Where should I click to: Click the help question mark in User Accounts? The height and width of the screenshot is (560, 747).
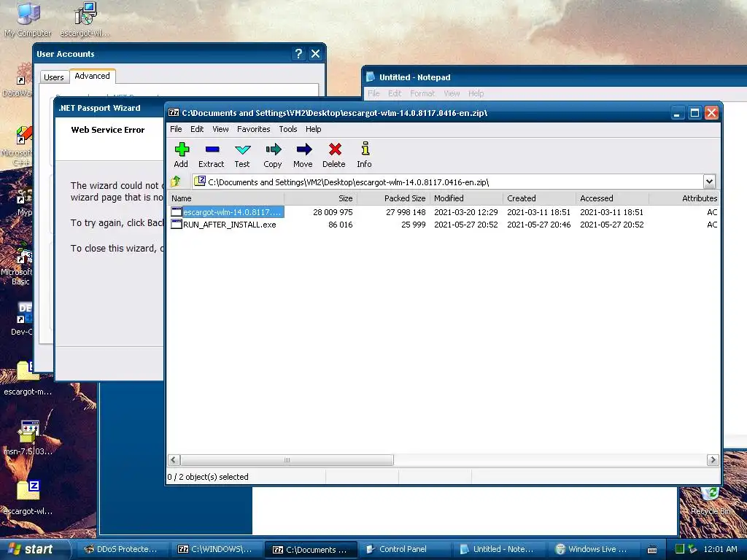(x=298, y=54)
